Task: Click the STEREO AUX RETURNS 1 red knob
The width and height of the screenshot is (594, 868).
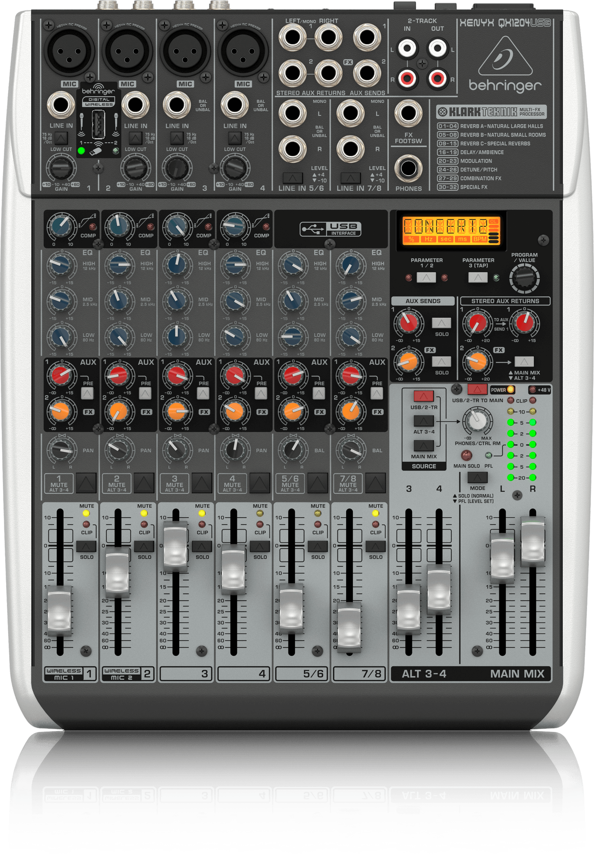Action: tap(477, 323)
